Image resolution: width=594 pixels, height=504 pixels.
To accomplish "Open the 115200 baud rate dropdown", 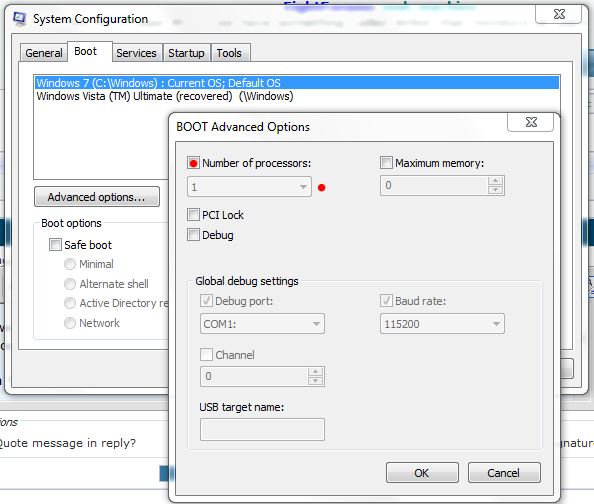I will point(442,324).
